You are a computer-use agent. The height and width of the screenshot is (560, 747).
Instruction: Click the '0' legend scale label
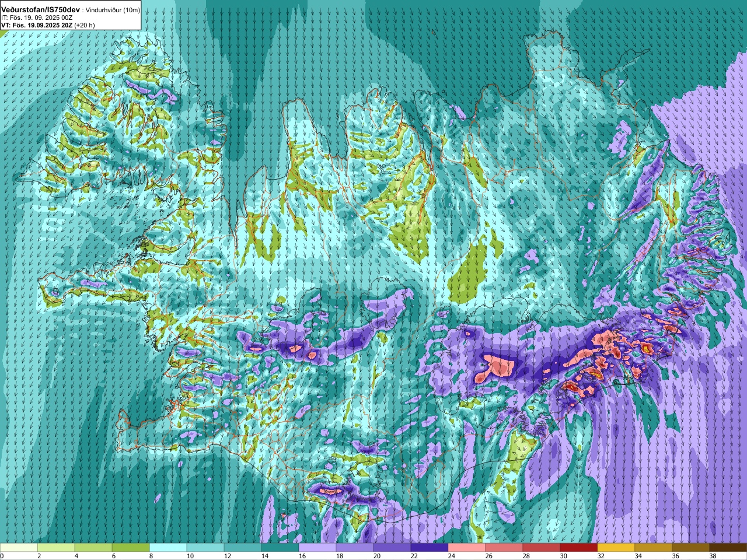(x=2, y=556)
